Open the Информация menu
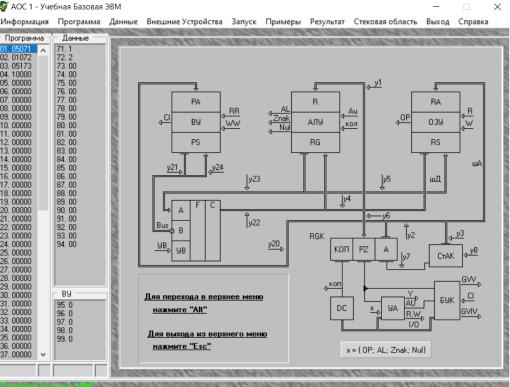The image size is (510, 387). pyautogui.click(x=24, y=22)
